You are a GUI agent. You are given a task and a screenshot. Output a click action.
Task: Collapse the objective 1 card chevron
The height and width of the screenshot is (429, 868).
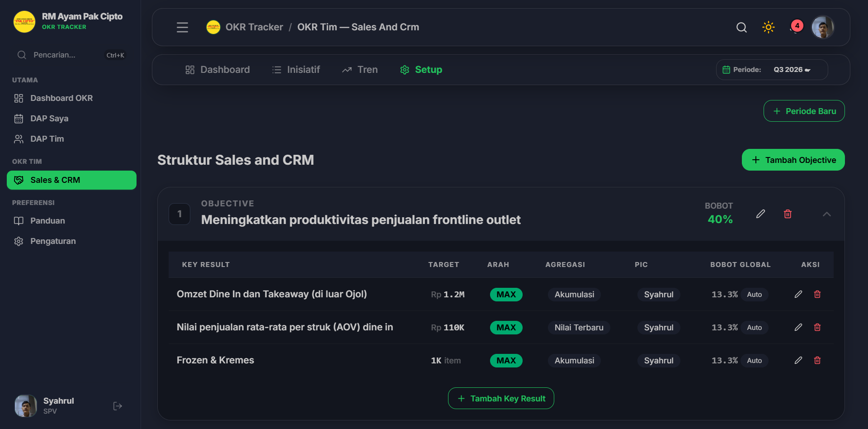[827, 214]
